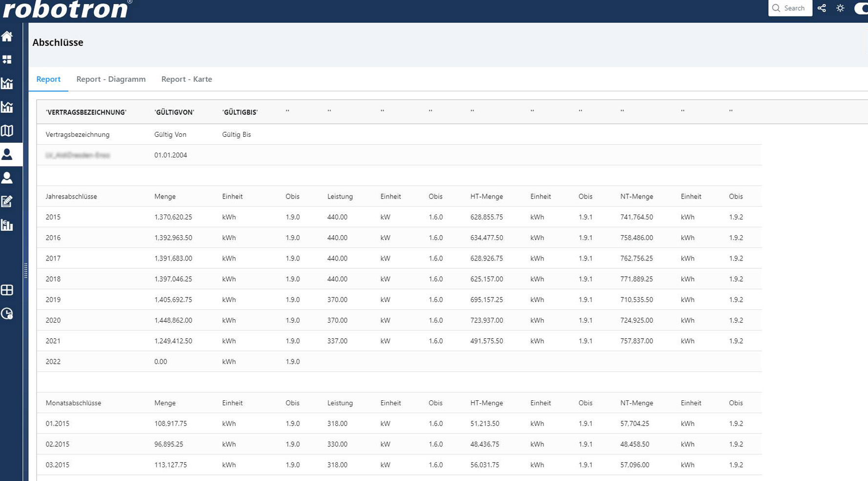Select the non-highlighted user icon in sidebar
The image size is (868, 481).
click(x=7, y=178)
